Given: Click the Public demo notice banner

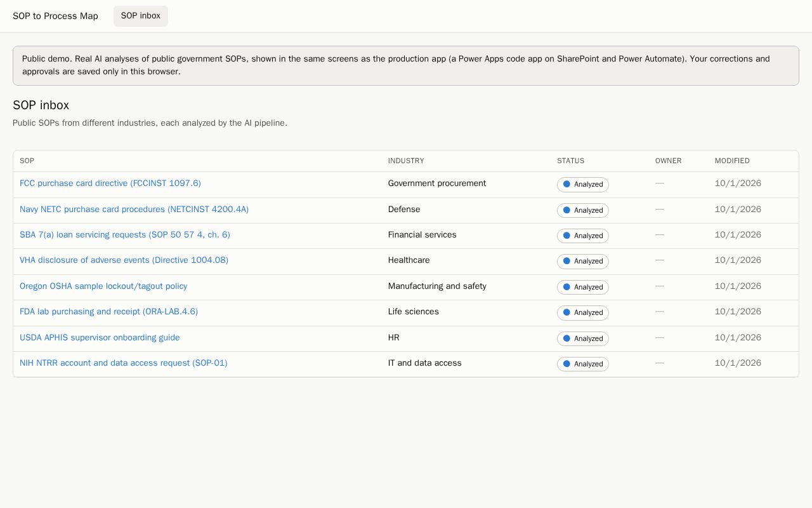Looking at the screenshot, I should tap(406, 65).
